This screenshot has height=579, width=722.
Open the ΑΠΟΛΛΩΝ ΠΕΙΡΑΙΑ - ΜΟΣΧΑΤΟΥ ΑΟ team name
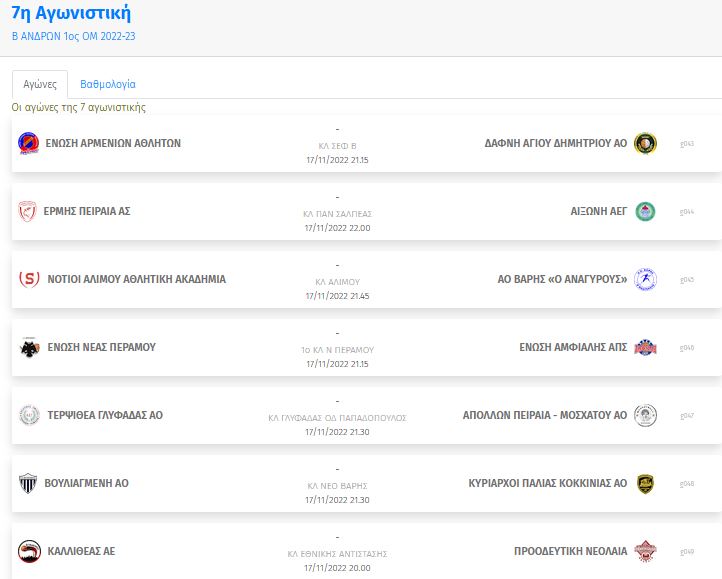[x=545, y=415]
